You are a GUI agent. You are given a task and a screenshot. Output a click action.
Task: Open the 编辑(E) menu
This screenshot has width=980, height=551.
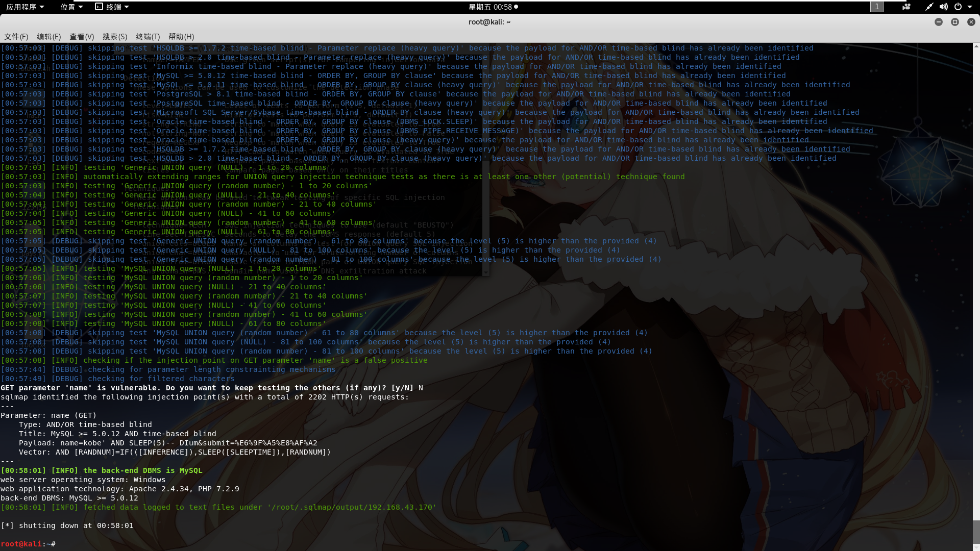point(48,37)
